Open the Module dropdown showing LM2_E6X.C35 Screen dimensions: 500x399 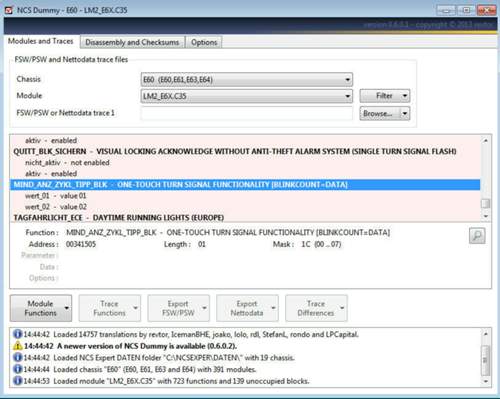pos(247,96)
